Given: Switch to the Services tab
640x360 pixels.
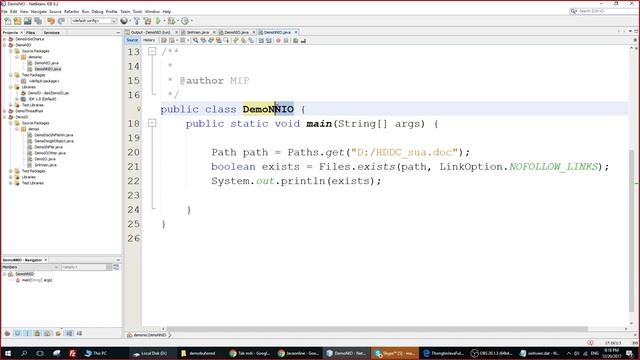Looking at the screenshot, I should pos(52,33).
